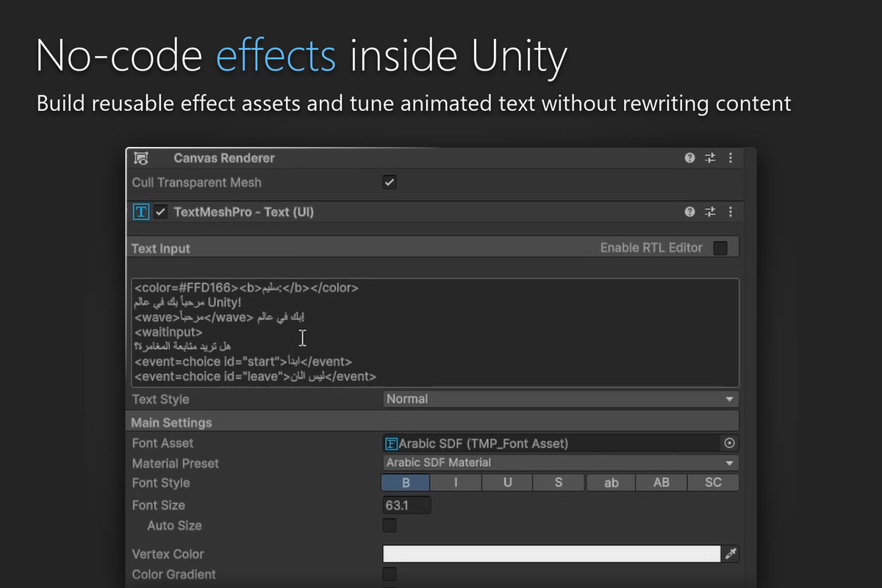Screen dimensions: 882x588
Task: Open TextMeshPro help reference icon
Action: 689,212
